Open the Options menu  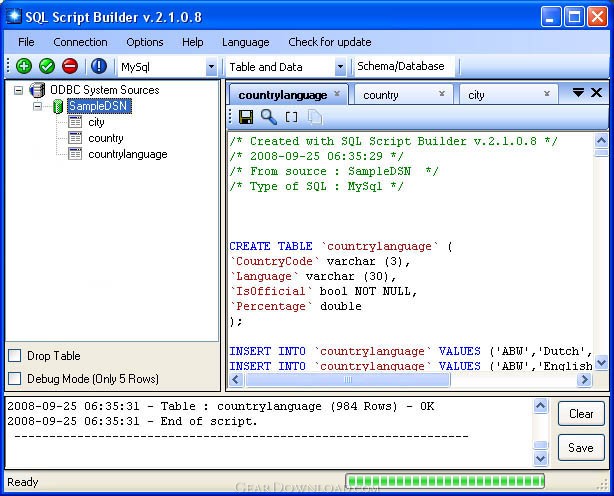click(x=144, y=42)
